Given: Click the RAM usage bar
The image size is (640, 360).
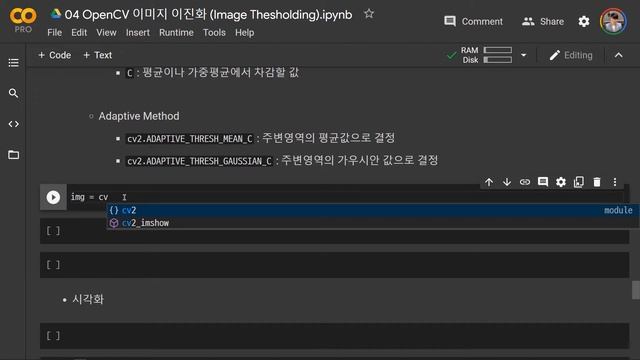Looking at the screenshot, I should click(498, 50).
